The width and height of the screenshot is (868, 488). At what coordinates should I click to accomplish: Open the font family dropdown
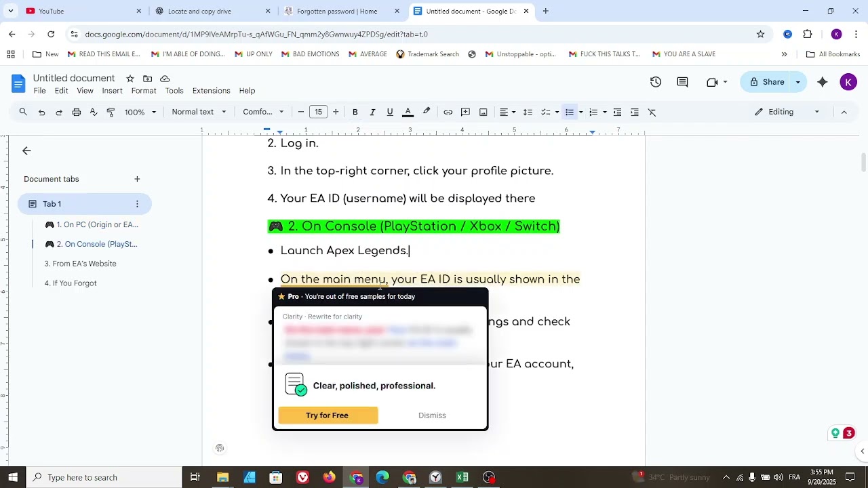(x=263, y=112)
